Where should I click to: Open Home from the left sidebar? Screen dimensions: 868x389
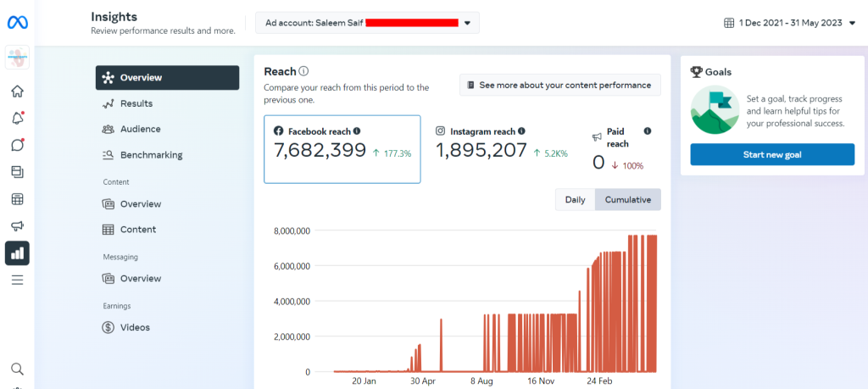pos(17,92)
